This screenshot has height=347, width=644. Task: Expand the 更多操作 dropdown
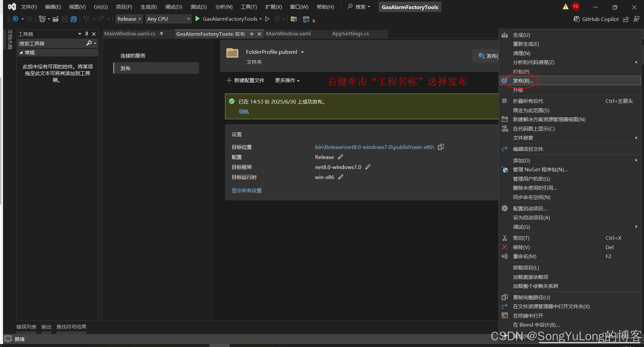[287, 80]
